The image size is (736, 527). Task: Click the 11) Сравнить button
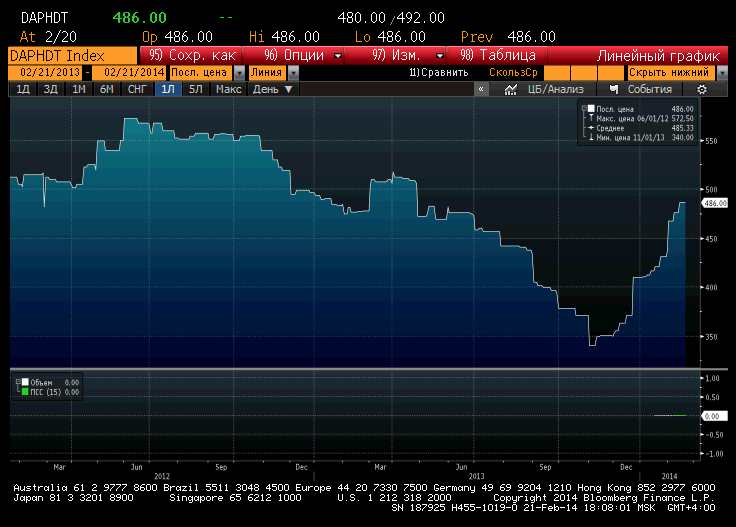439,73
